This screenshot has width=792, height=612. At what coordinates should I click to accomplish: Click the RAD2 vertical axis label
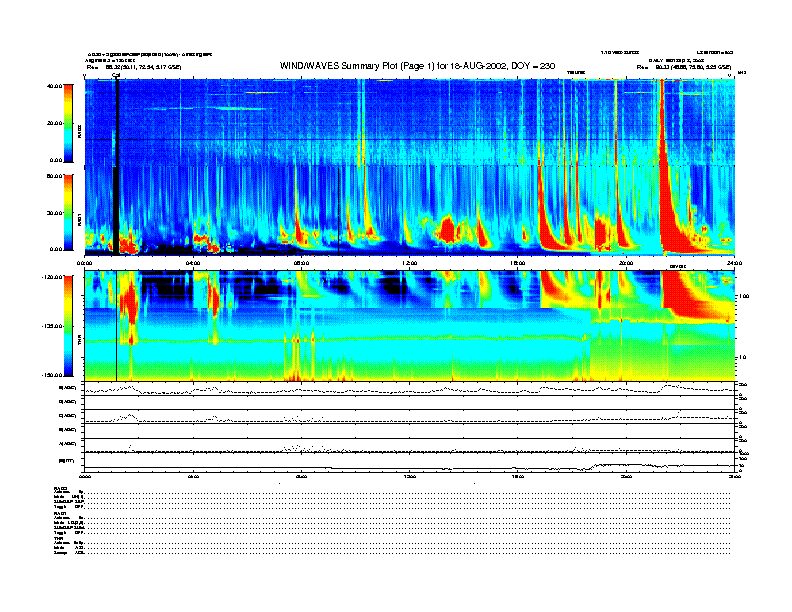coord(79,132)
